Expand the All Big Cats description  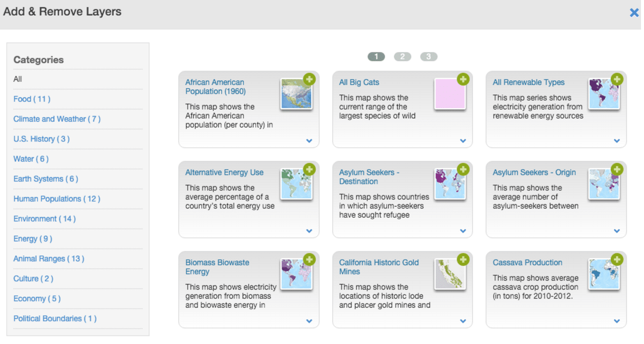[463, 141]
